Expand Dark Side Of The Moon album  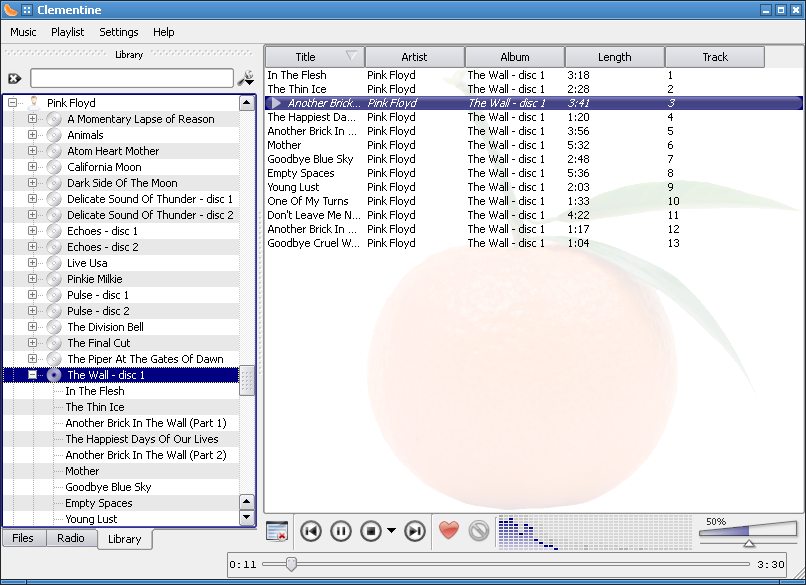pyautogui.click(x=32, y=182)
